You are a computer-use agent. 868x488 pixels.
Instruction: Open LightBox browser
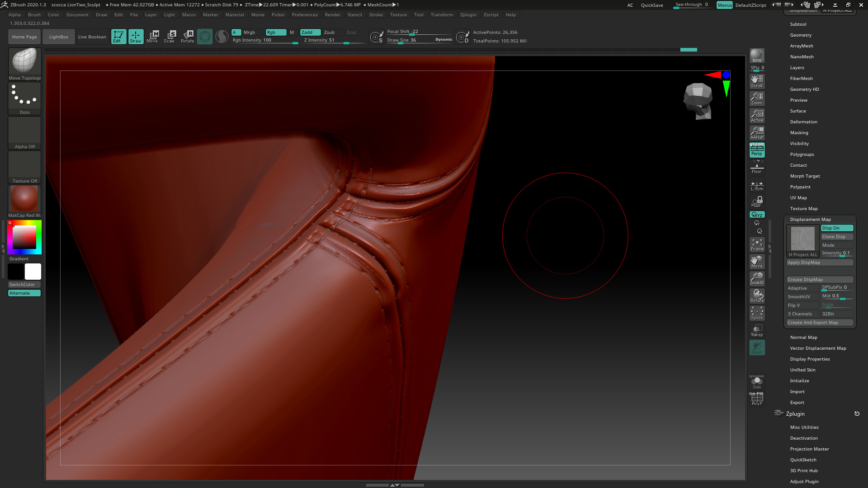(x=59, y=37)
